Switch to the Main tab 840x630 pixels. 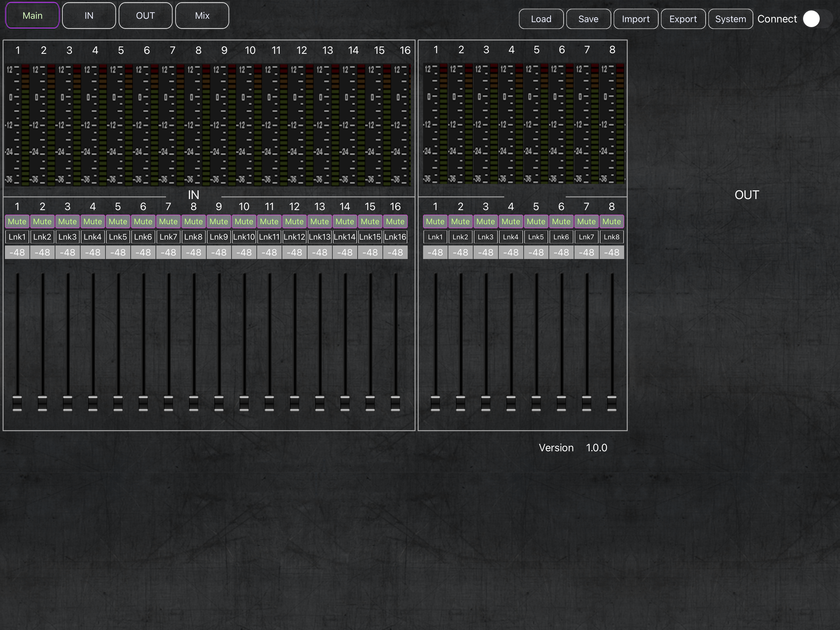pyautogui.click(x=32, y=16)
